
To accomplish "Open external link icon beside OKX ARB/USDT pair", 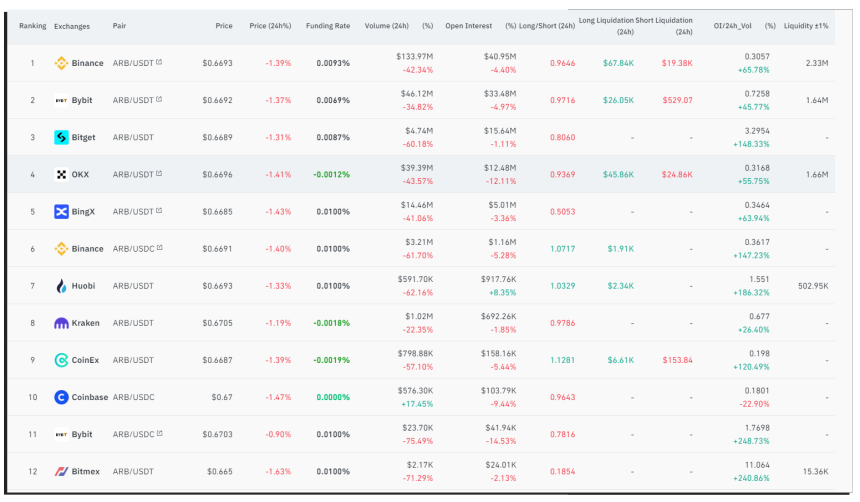I will pos(159,174).
